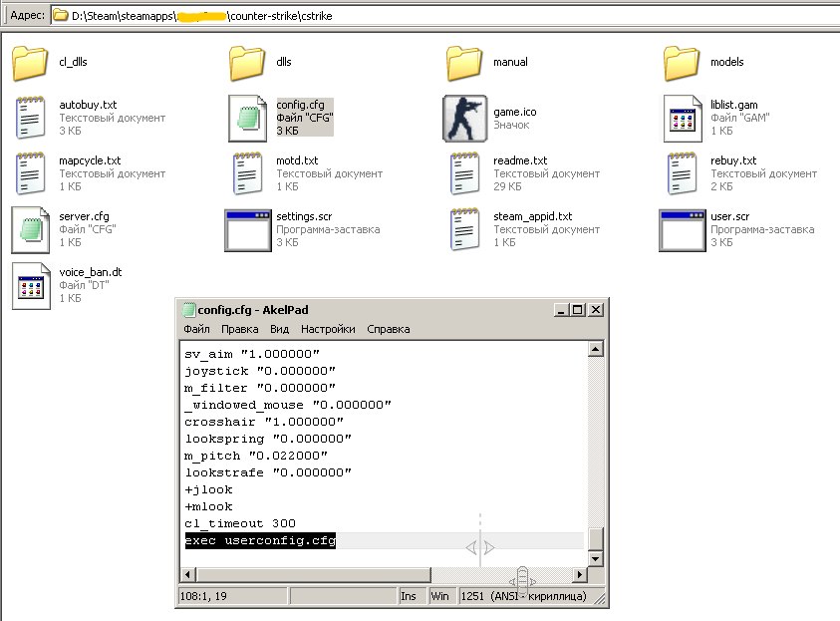Open the models folder icon
The height and width of the screenshot is (621, 840).
[683, 63]
